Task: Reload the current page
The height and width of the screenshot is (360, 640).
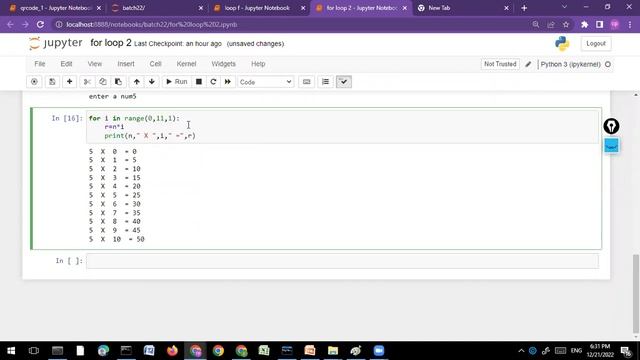Action: (40, 24)
